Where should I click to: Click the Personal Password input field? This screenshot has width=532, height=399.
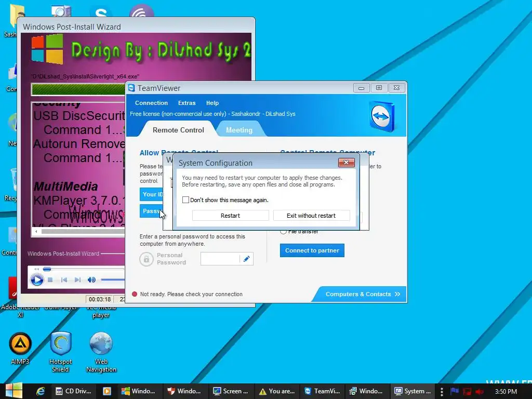pyautogui.click(x=220, y=259)
